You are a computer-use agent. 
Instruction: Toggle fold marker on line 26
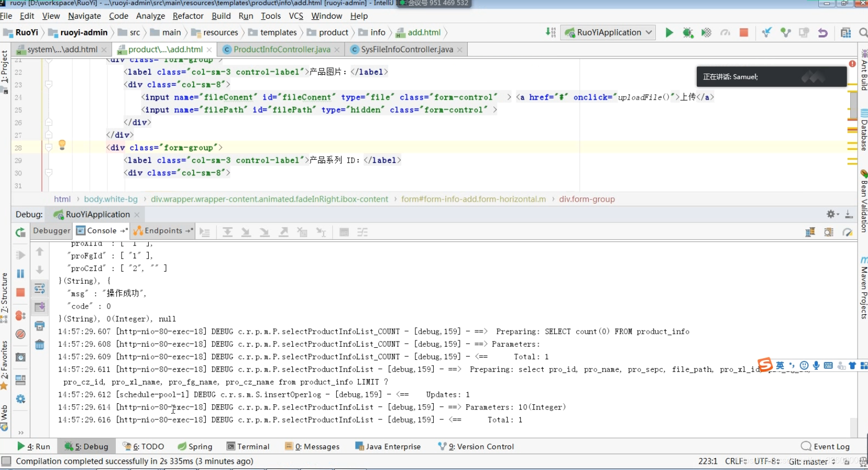[x=49, y=122]
